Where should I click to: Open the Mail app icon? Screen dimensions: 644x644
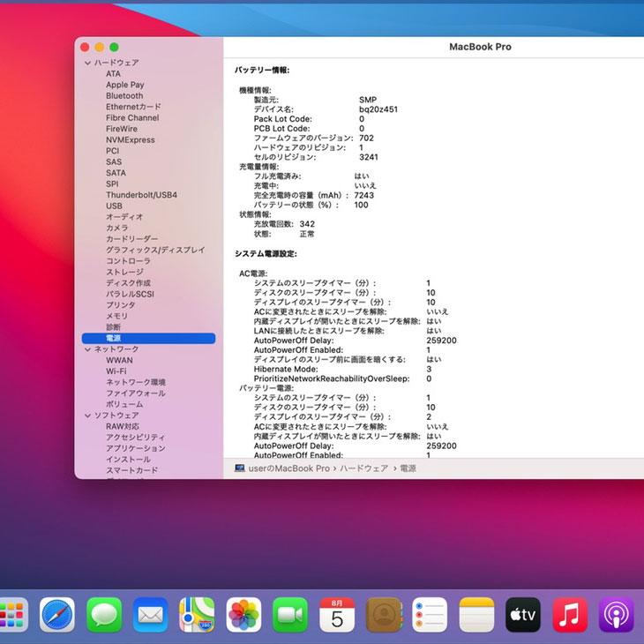[x=151, y=614]
